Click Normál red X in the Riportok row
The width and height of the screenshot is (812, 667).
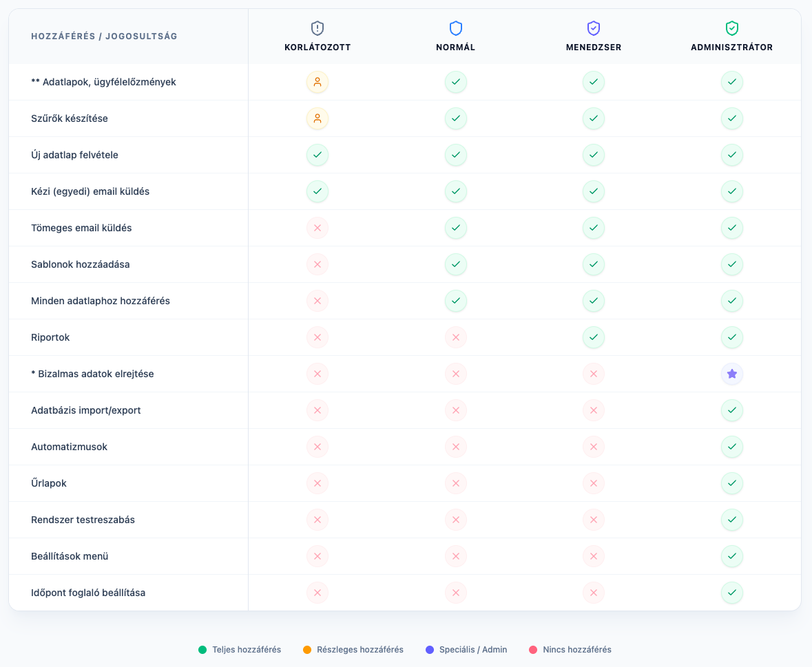pyautogui.click(x=456, y=337)
